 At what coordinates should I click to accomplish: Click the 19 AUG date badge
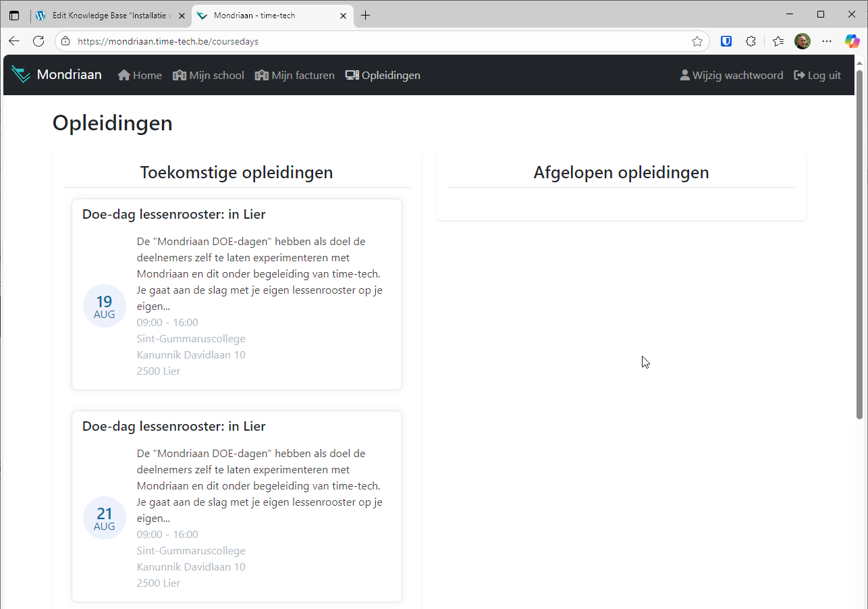pyautogui.click(x=105, y=306)
